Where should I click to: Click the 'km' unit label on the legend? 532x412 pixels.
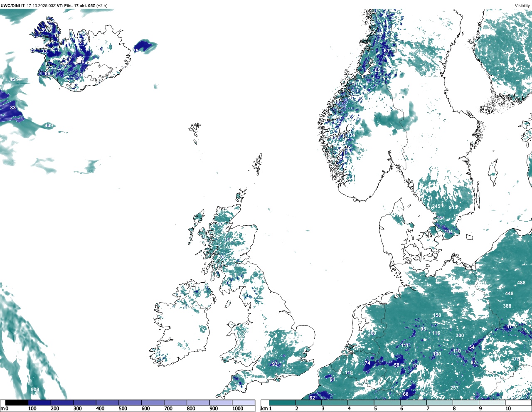264,409
